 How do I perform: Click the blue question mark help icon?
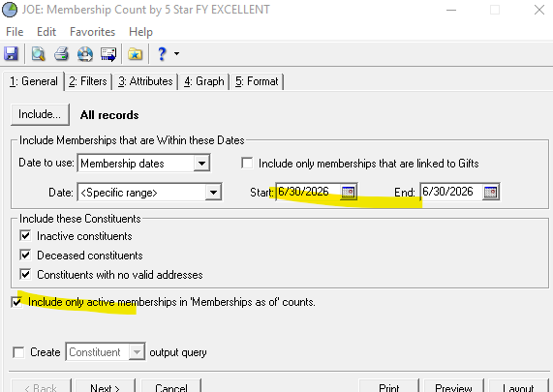tap(162, 54)
